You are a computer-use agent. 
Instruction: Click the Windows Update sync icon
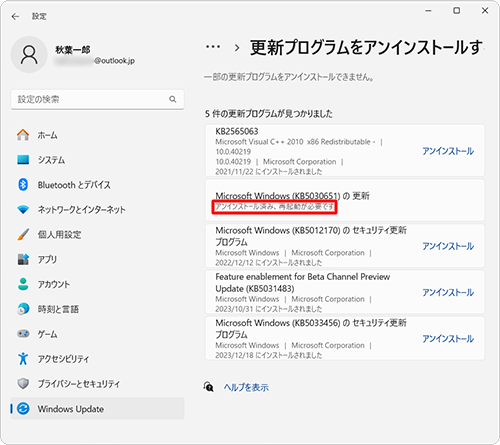coord(23,408)
